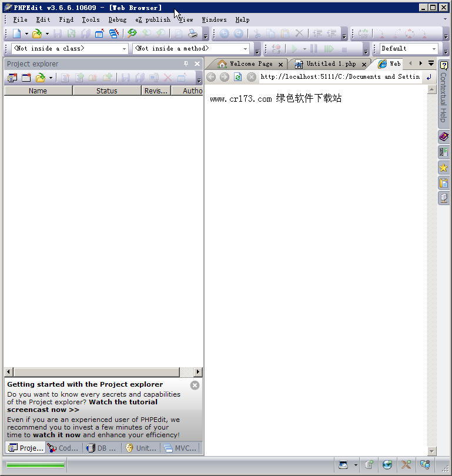452x476 pixels.
Task: Click the Delete X icon in edit toolbar
Action: (x=299, y=33)
